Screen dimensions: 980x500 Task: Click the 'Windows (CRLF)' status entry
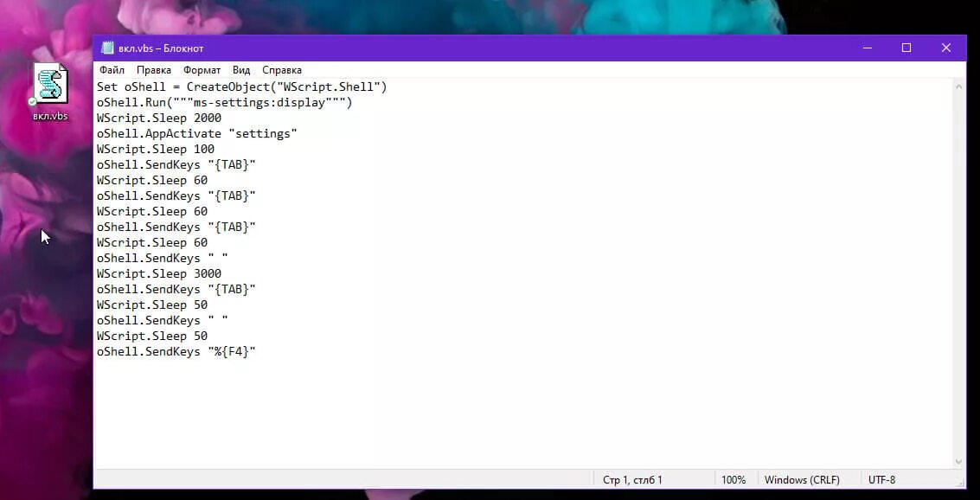pyautogui.click(x=802, y=480)
